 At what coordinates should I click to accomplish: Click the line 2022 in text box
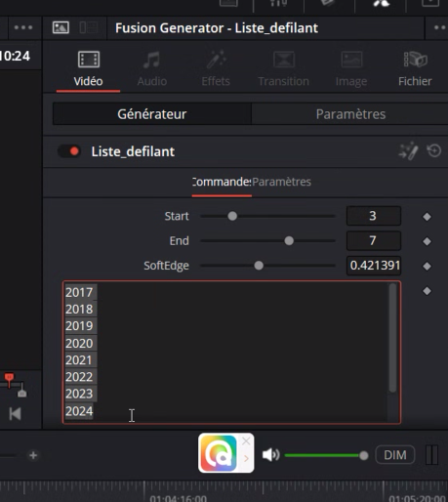[79, 377]
